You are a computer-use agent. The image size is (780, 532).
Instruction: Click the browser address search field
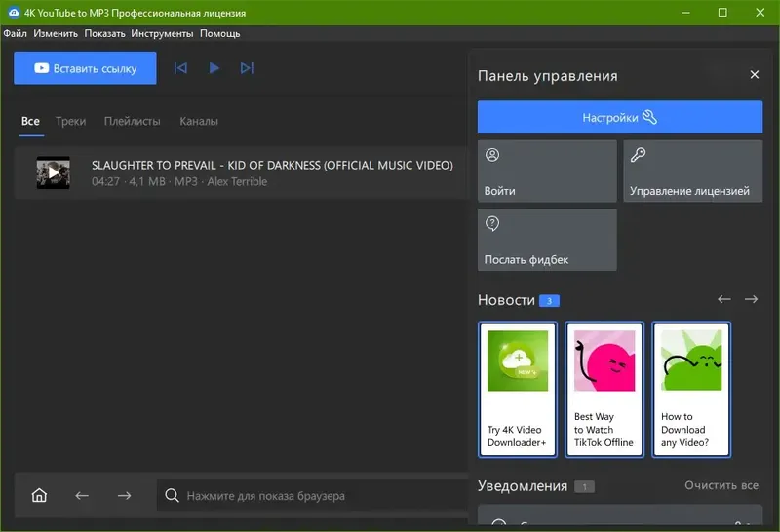(312, 495)
